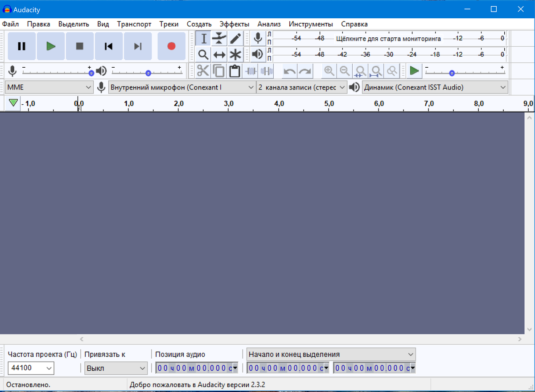Open Позиция аудио time format arrow
Viewport: 535px width, 392px height.
236,368
